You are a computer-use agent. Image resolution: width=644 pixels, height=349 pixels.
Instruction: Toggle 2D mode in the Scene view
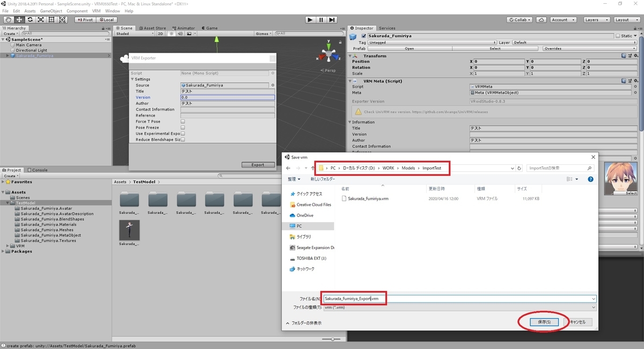(160, 33)
